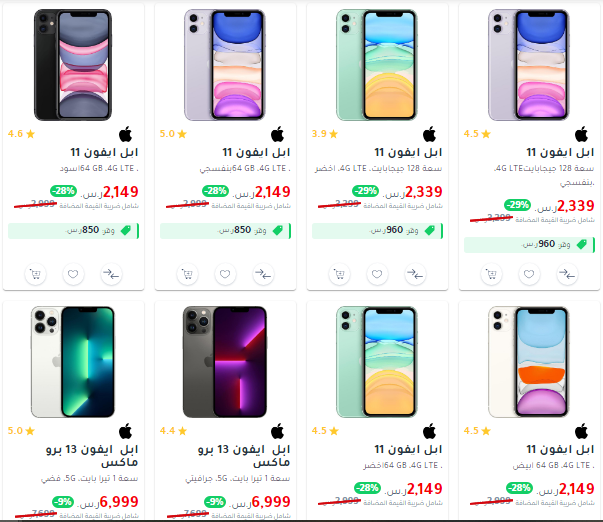Screen dimensions: 603x522
Task: Click the 850 SAR savings tag on black iPhone
Action: [73, 231]
